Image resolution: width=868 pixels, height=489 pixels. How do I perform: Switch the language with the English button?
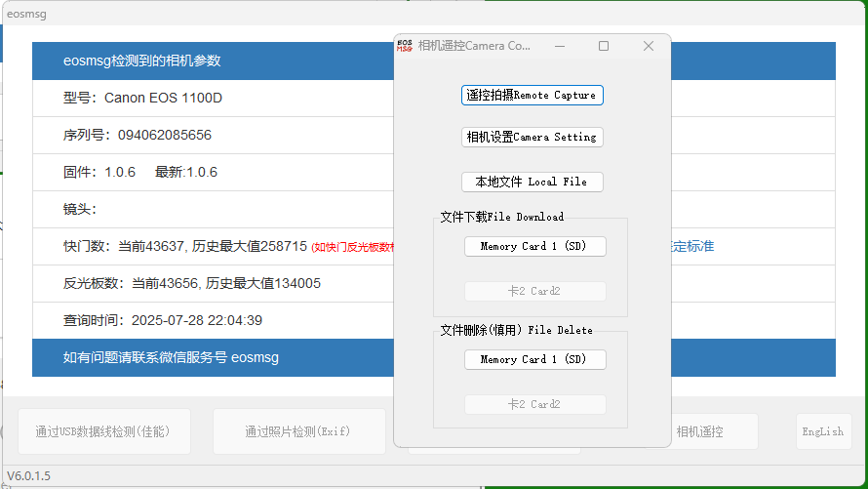point(823,431)
